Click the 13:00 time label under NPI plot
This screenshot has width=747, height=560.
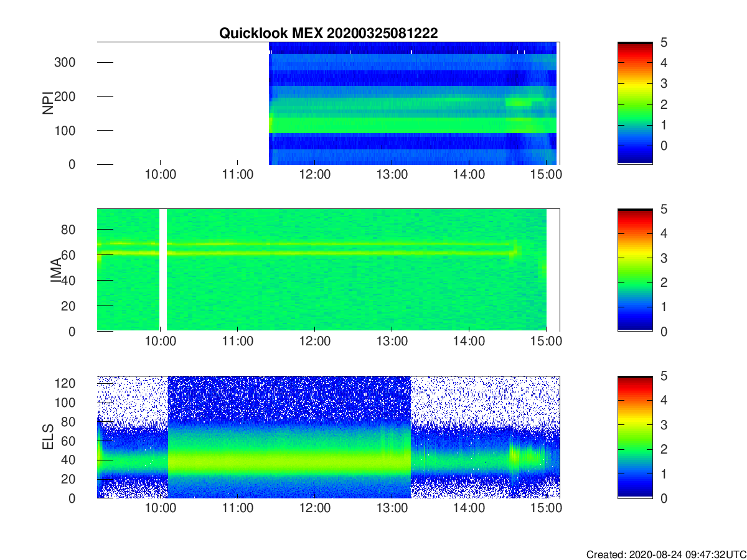[x=392, y=175]
